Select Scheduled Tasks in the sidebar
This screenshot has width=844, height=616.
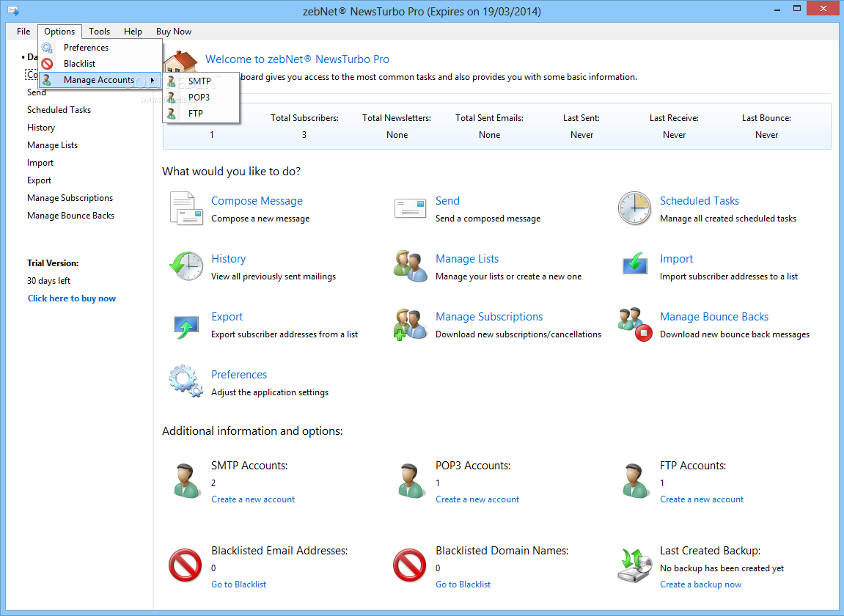click(59, 110)
